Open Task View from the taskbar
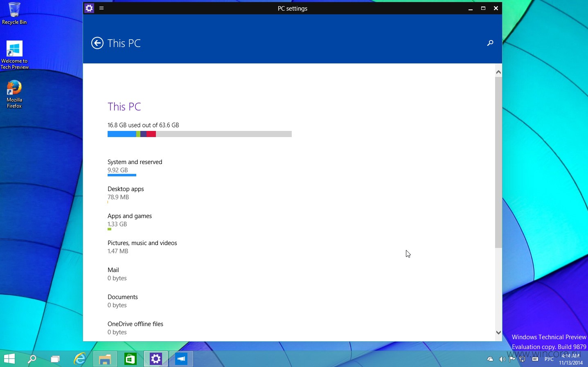Viewport: 588px width, 367px height. click(x=55, y=359)
